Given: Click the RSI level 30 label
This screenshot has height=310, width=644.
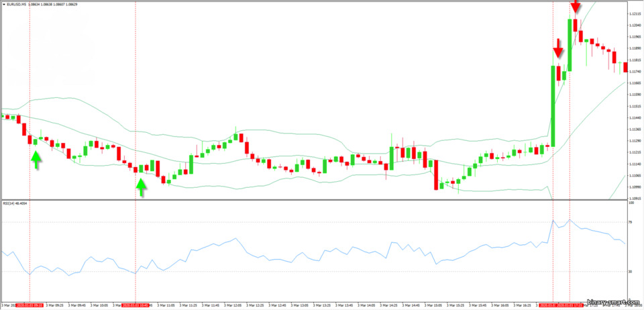Looking at the screenshot, I should point(631,271).
